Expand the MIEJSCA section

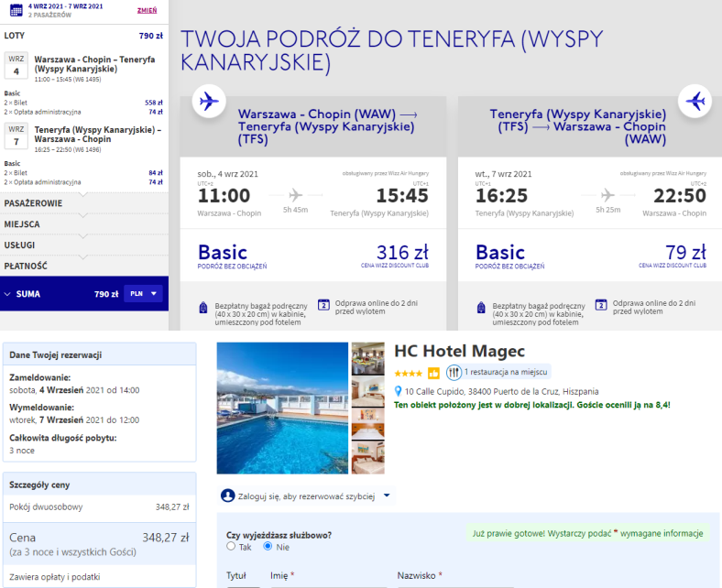83,224
